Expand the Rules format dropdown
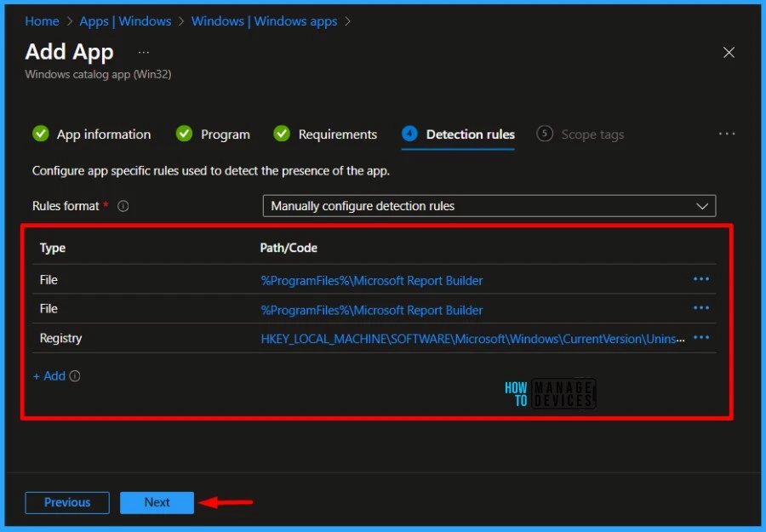Image resolution: width=766 pixels, height=532 pixels. click(489, 206)
